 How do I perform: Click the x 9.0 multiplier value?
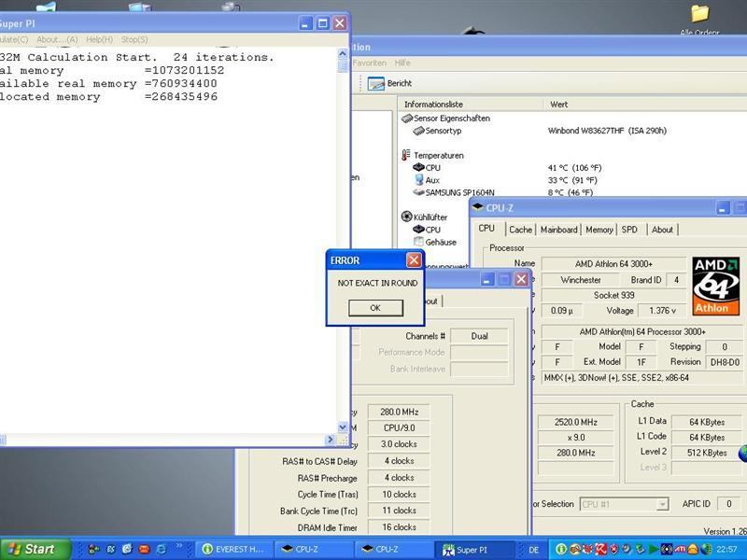click(575, 437)
